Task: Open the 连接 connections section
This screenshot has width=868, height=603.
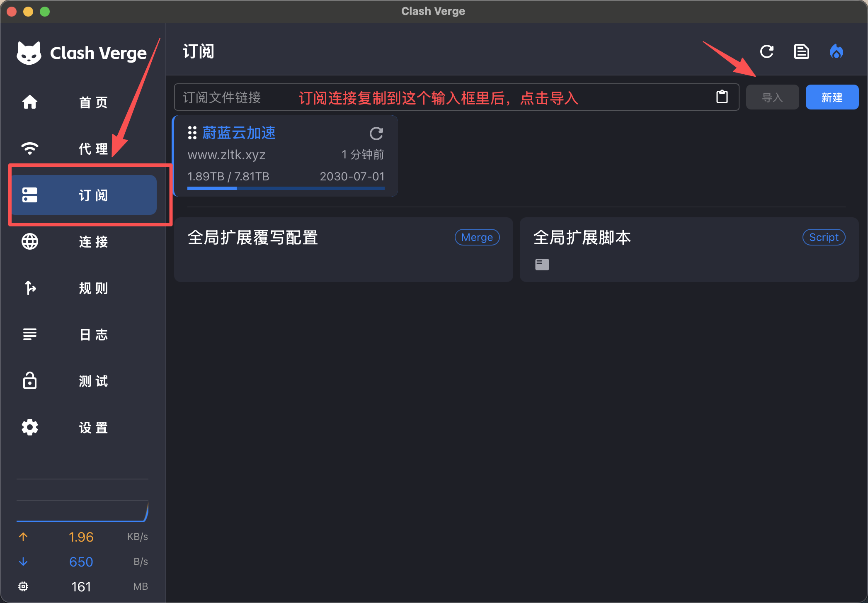Action: pyautogui.click(x=83, y=241)
